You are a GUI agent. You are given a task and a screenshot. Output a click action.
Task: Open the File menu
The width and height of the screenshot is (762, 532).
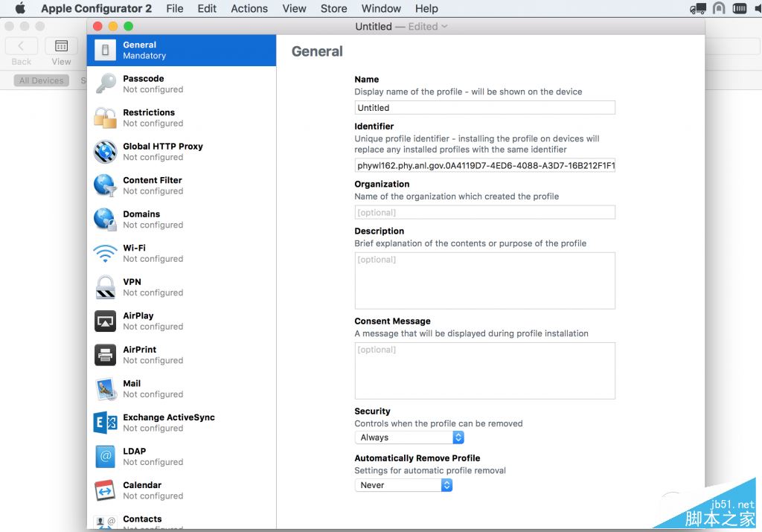tap(174, 8)
